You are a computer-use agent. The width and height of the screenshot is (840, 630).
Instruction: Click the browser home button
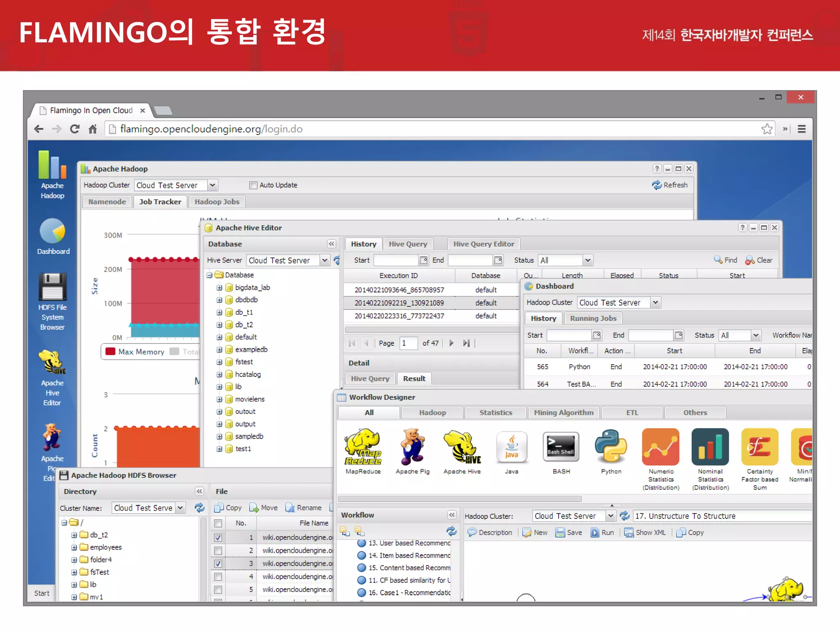coord(93,129)
